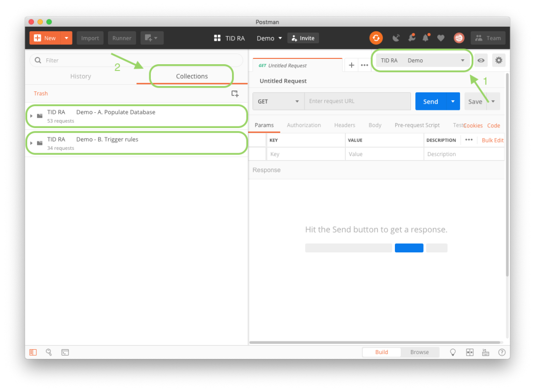Image resolution: width=535 pixels, height=392 pixels.
Task: Open the wrench settings icon in header
Action: coord(411,38)
